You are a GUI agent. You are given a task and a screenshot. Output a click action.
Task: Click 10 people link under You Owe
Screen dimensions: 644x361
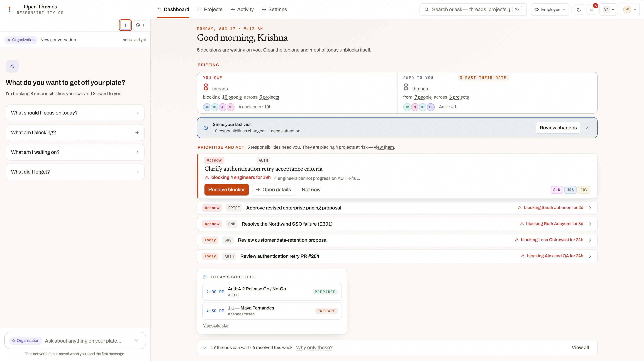pos(232,97)
